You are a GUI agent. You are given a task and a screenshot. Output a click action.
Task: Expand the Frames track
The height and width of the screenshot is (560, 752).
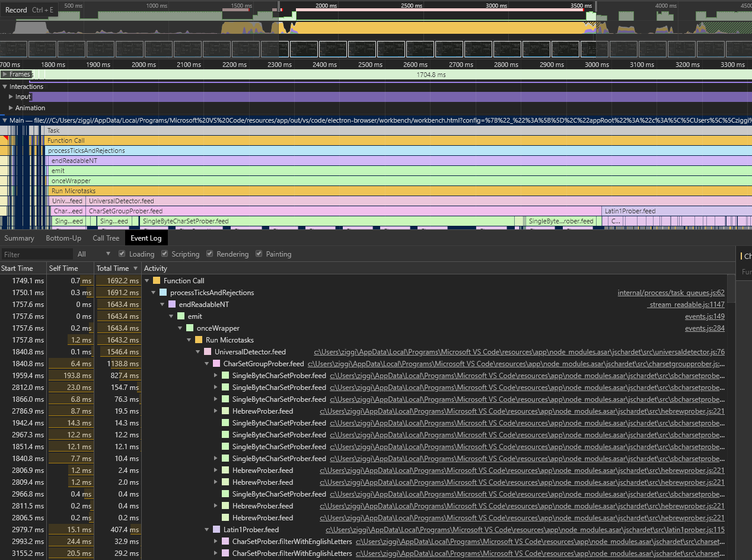pyautogui.click(x=6, y=73)
